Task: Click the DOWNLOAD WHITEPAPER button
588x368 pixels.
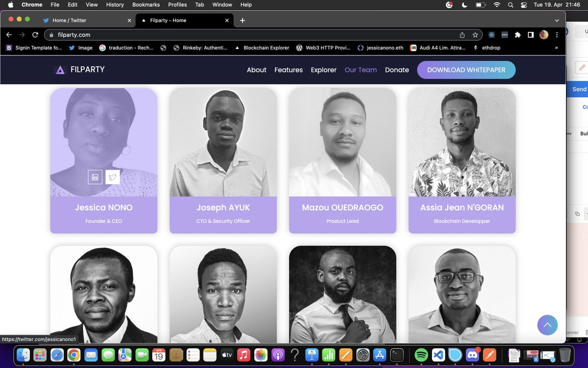Action: pos(466,70)
